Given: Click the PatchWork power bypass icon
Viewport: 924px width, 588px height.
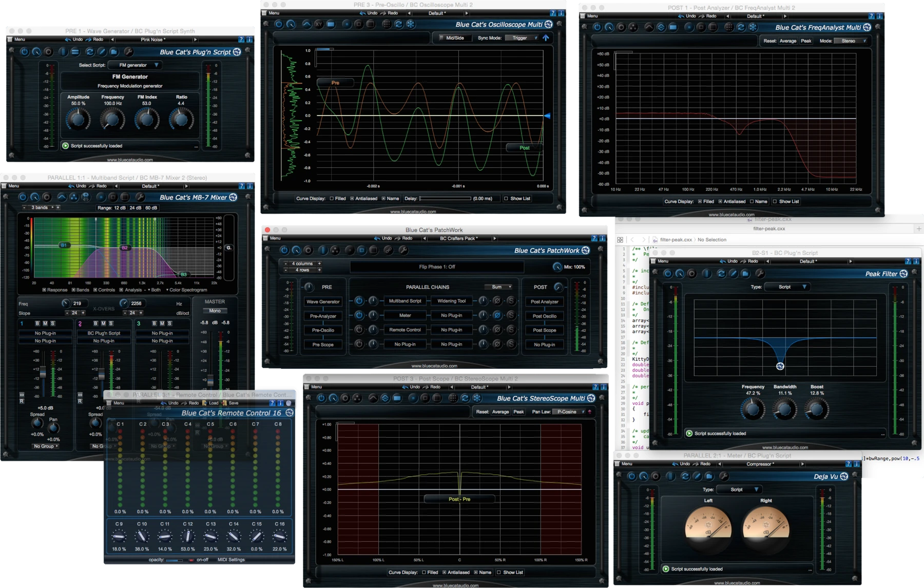Looking at the screenshot, I should (284, 250).
